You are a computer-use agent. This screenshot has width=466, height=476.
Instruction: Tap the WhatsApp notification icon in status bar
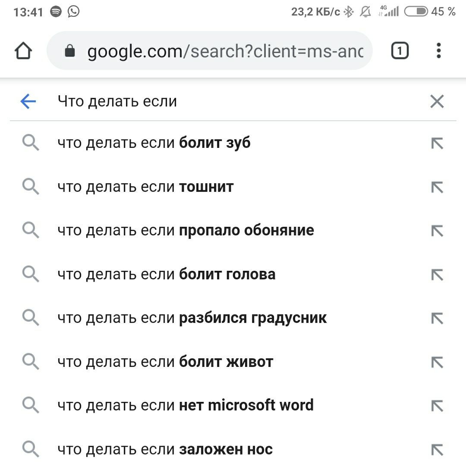[x=73, y=12]
